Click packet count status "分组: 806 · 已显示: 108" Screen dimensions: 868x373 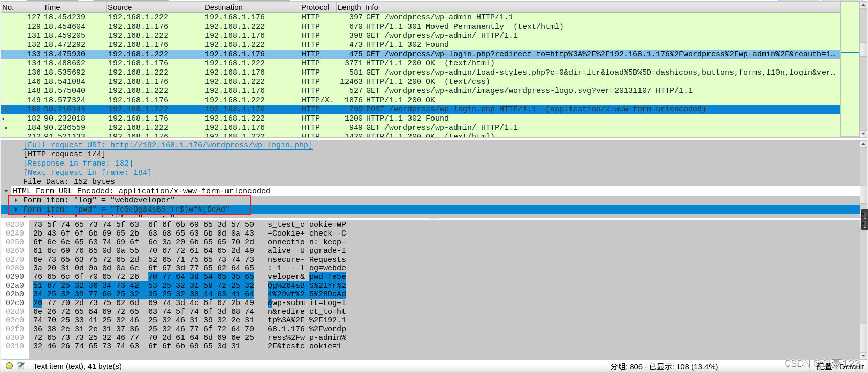point(664,367)
